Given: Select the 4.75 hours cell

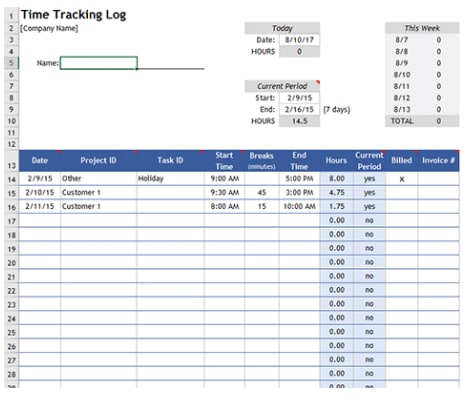Looking at the screenshot, I should (x=336, y=193).
